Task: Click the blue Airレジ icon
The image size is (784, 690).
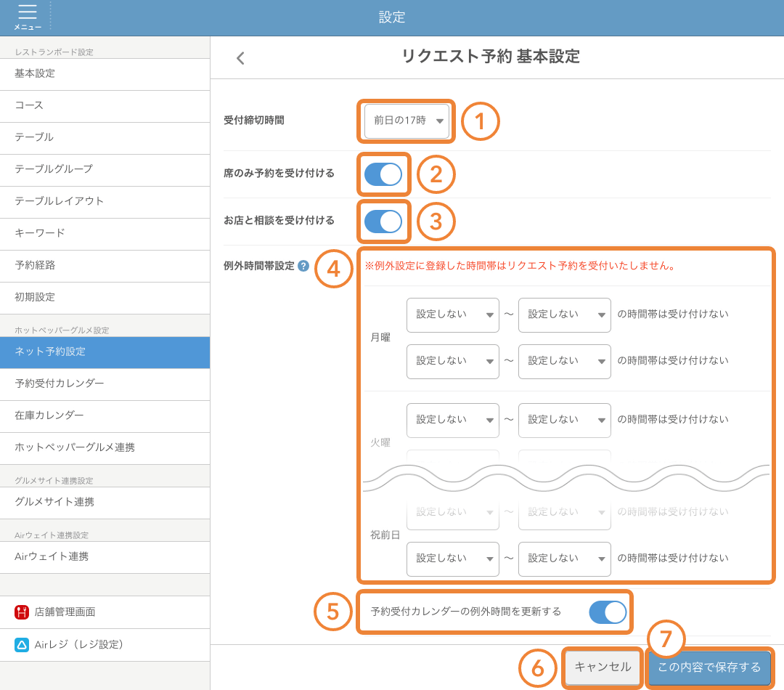Action: click(22, 644)
